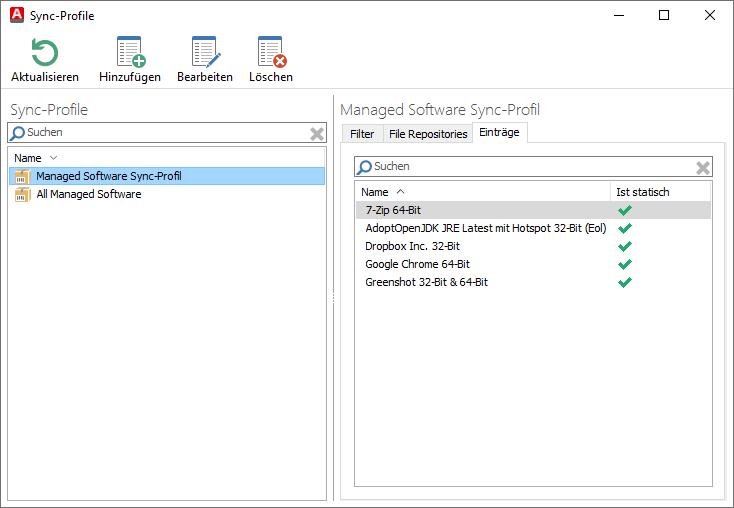Click the checkmark for 7-Zip 64-Bit

[x=625, y=210]
